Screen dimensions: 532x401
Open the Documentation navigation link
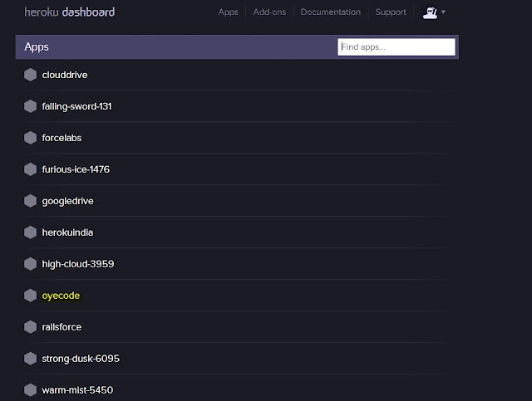tap(331, 12)
